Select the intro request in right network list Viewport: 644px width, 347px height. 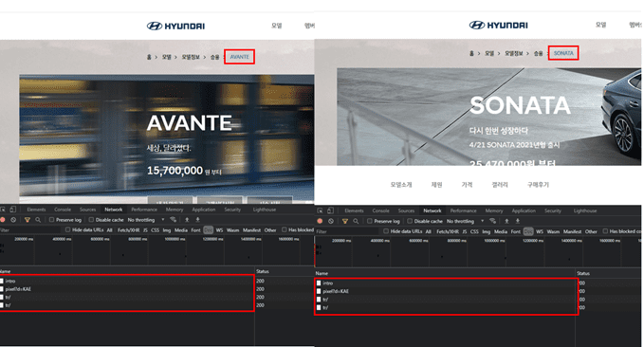(446, 283)
